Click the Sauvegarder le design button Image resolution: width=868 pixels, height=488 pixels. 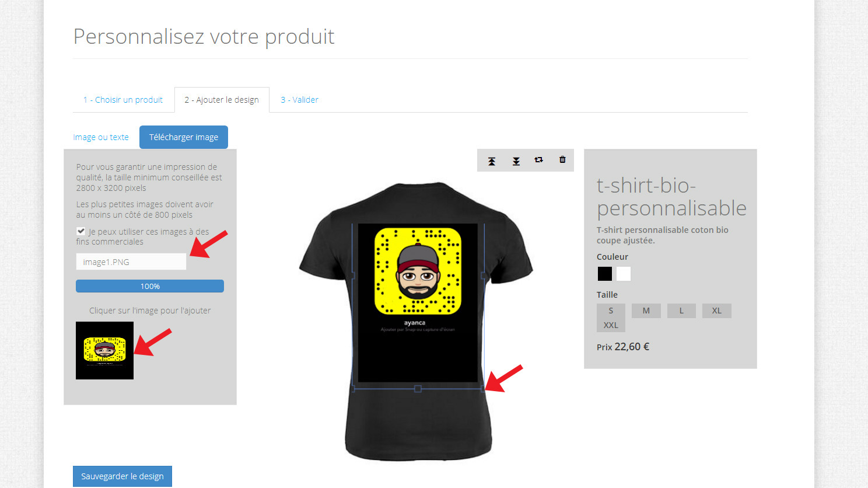(x=123, y=476)
